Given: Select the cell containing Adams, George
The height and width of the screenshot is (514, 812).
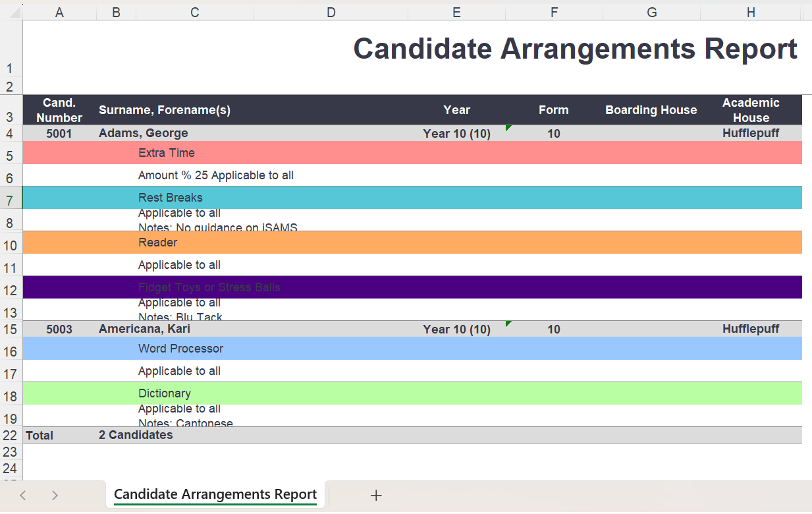Looking at the screenshot, I should pos(144,133).
